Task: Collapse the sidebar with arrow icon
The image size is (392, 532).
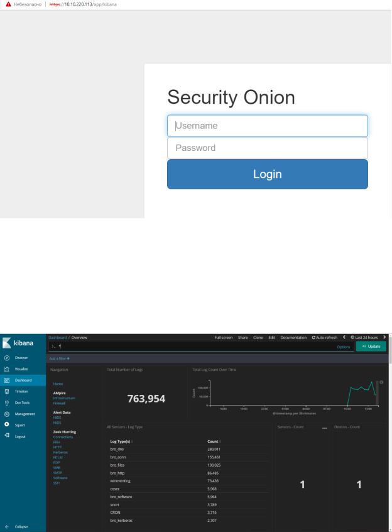Action: (6, 526)
